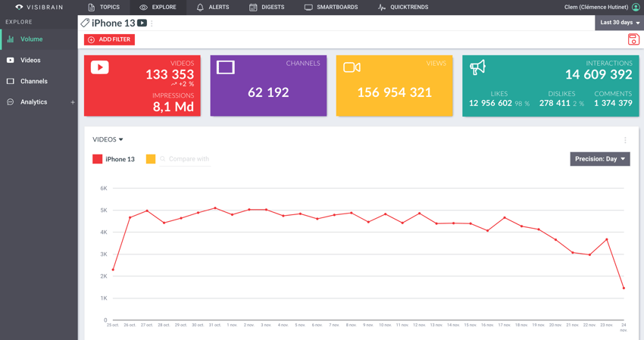Click the Digests calendar icon
The width and height of the screenshot is (644, 340).
[x=253, y=8]
